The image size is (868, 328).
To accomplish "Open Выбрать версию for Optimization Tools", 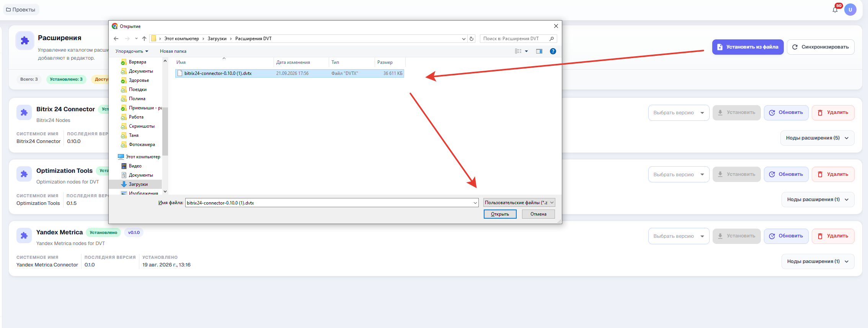I will (x=679, y=175).
